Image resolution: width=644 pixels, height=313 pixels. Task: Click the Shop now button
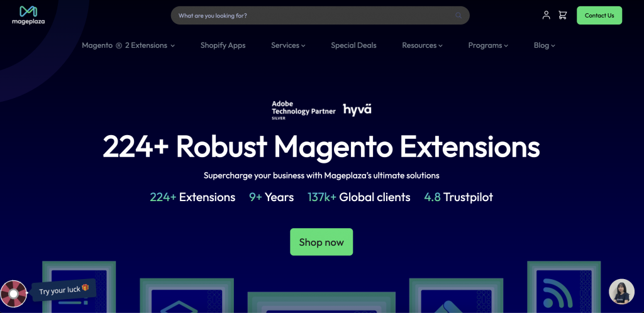321,242
